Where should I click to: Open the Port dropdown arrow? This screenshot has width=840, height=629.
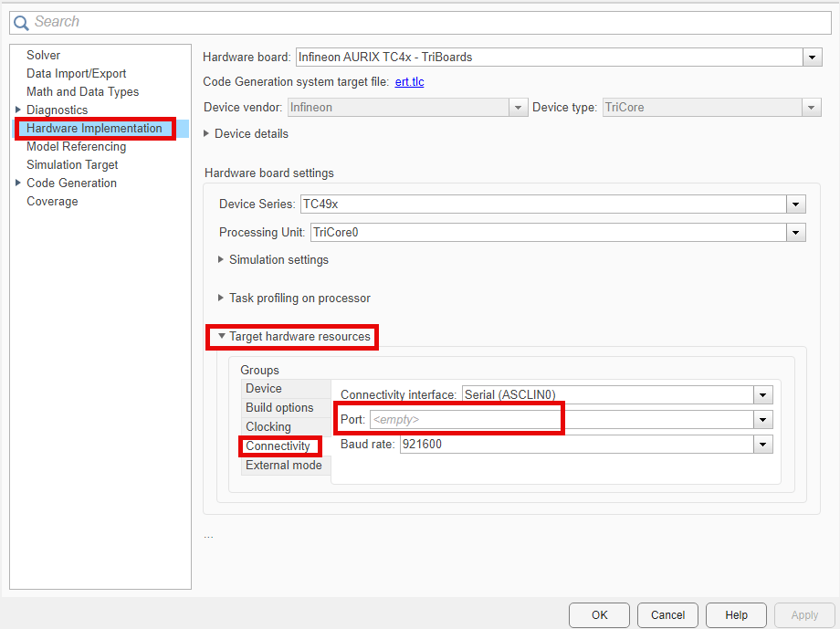763,420
